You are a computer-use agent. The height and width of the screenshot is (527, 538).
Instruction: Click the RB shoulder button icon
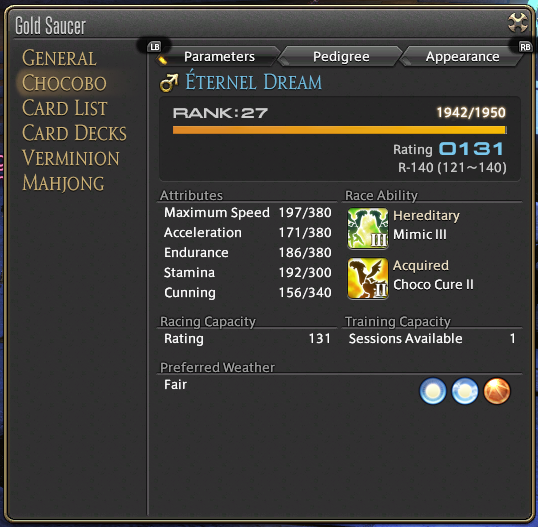tap(525, 47)
